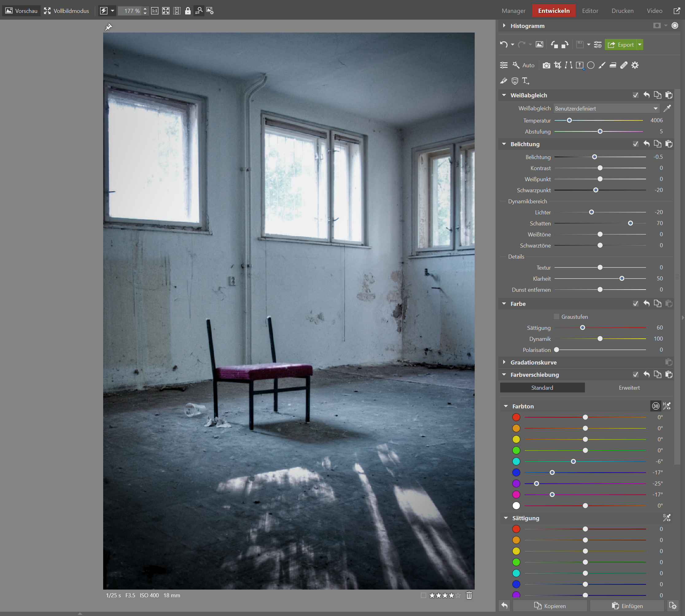Switch to the Erweitert tab

tap(629, 388)
